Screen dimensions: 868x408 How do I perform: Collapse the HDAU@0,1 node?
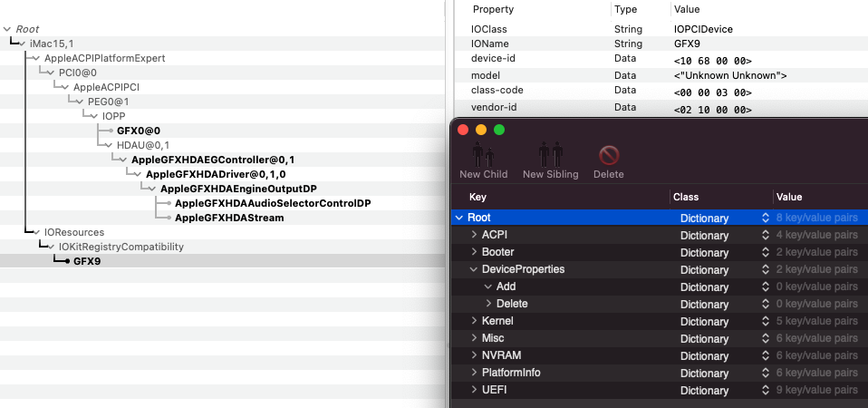(x=109, y=145)
